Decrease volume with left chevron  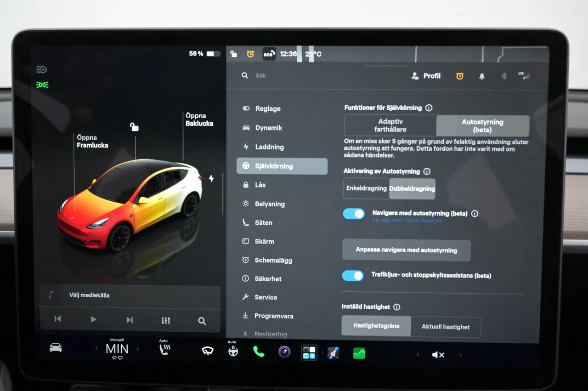click(418, 354)
